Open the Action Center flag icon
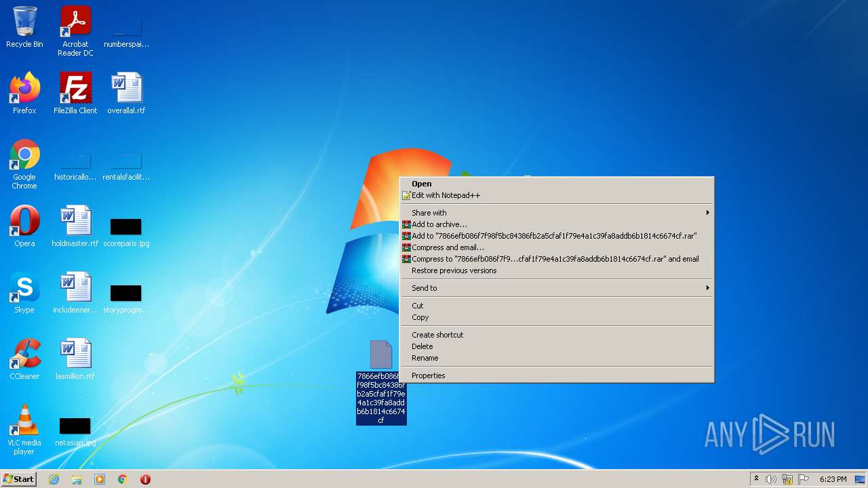Viewport: 868px width, 488px height. point(804,479)
